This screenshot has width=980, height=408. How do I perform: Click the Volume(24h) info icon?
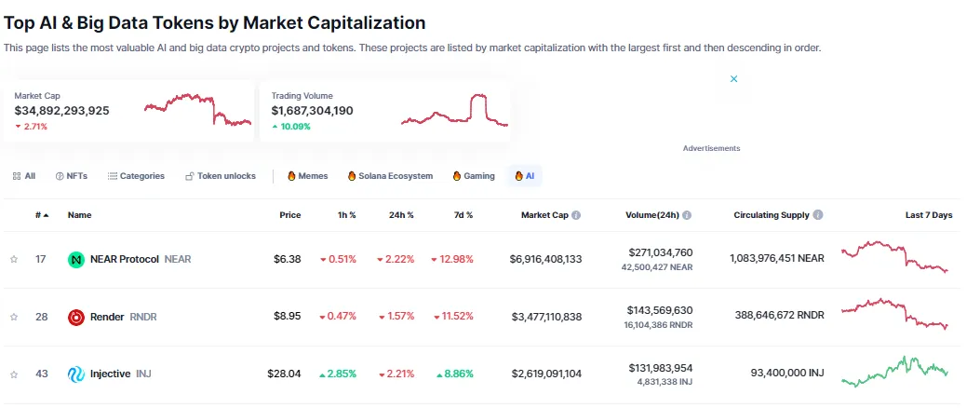click(x=687, y=215)
